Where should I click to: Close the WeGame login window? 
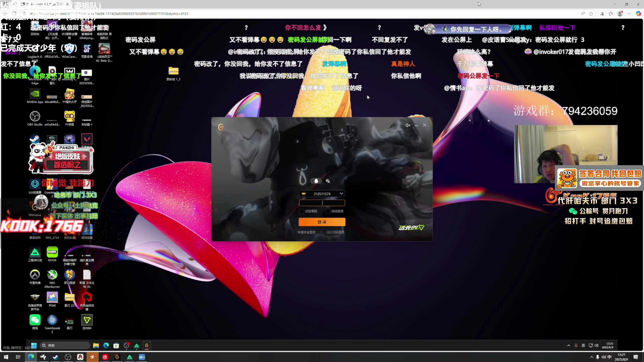425,125
